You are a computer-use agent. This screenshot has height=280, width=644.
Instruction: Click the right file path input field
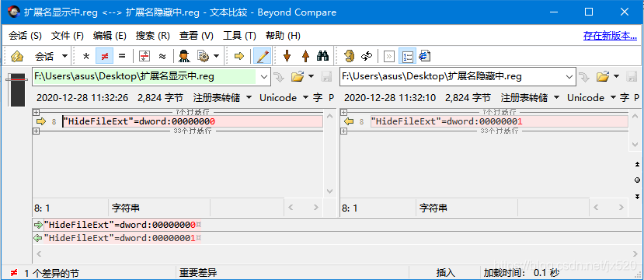tap(451, 76)
